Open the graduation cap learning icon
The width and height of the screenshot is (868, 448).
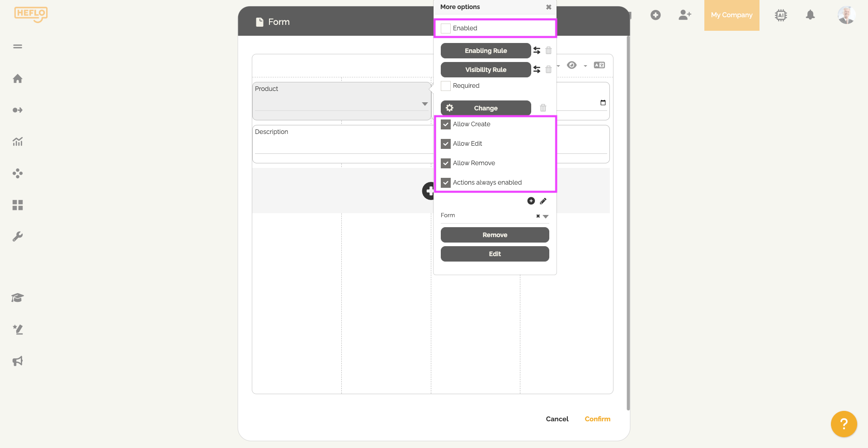click(18, 298)
